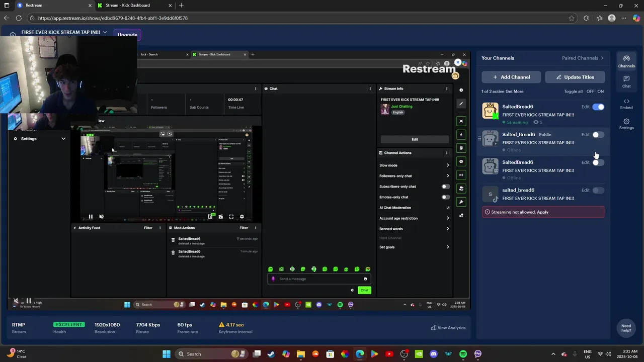
Task: Expand the stream title dropdown arrow
Action: (x=105, y=32)
